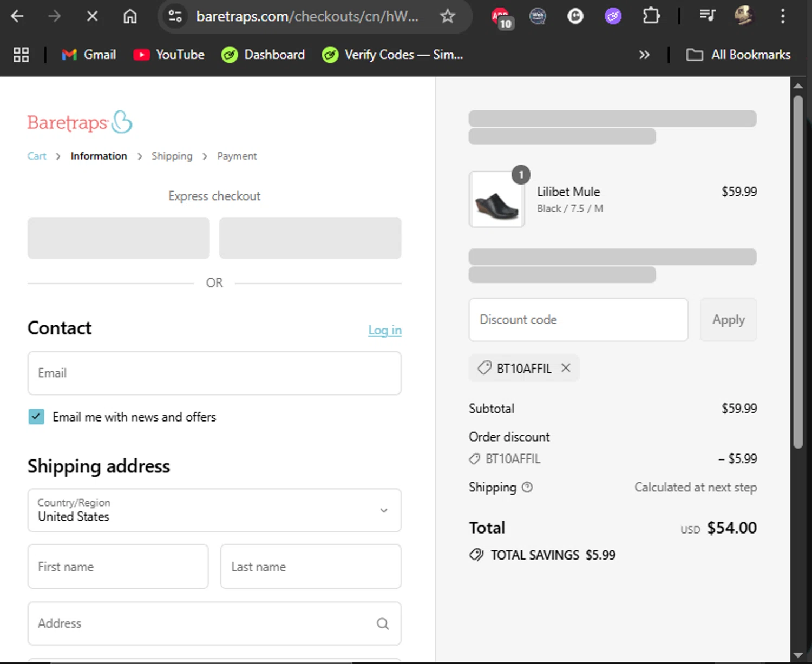Click the scrollbar up arrow
Image resolution: width=812 pixels, height=664 pixels.
click(798, 86)
